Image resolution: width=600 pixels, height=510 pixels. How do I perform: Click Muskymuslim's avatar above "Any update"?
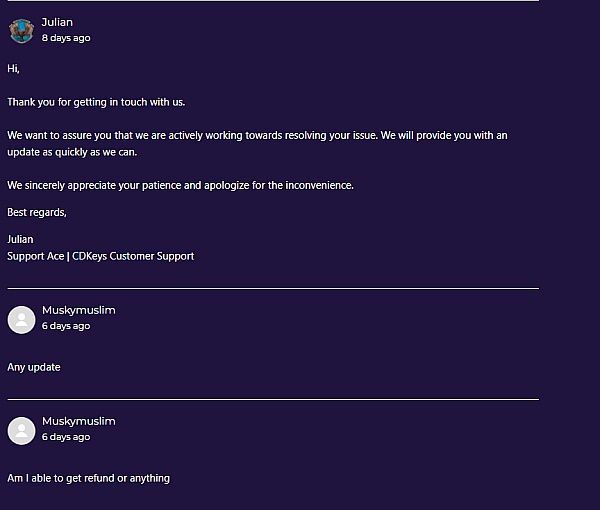tap(21, 319)
